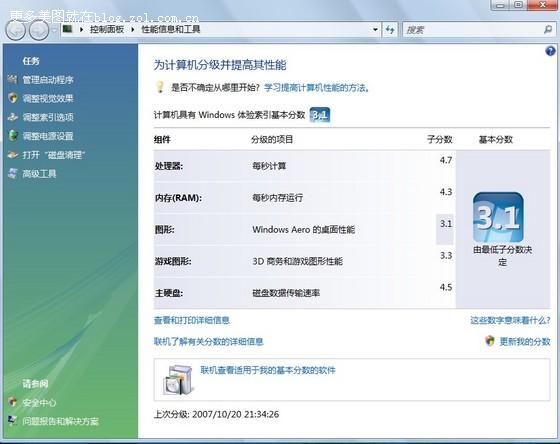Click the flag icon beside 问题报告和解决方案
The height and width of the screenshot is (444, 560).
click(12, 421)
